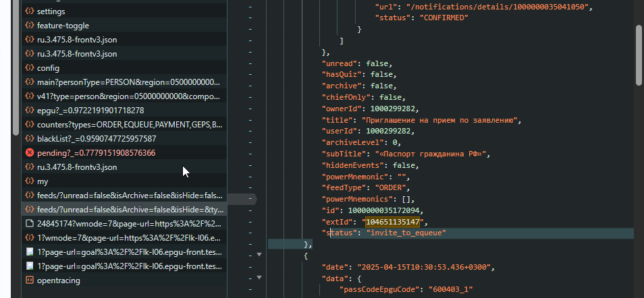Click the "hasQuiz": false line

(x=359, y=75)
